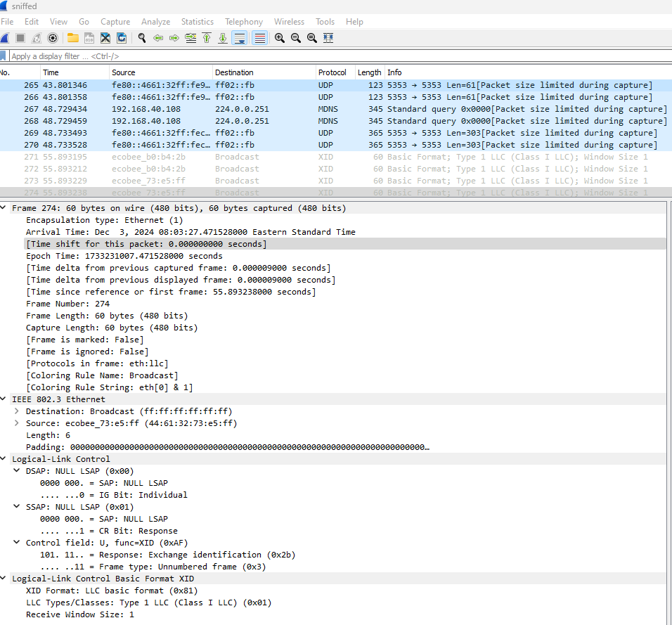Open capture options gear icon
This screenshot has height=625, width=672.
point(53,37)
